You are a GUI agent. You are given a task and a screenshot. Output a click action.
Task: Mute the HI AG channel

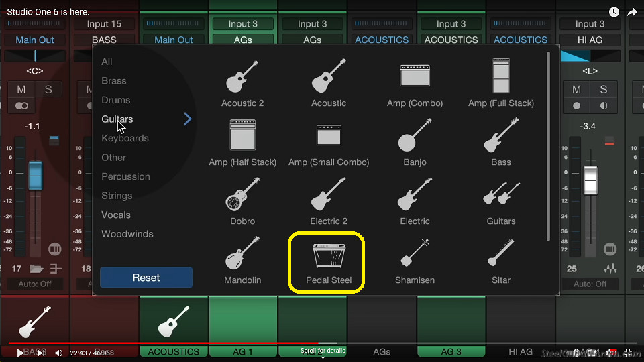pyautogui.click(x=576, y=89)
